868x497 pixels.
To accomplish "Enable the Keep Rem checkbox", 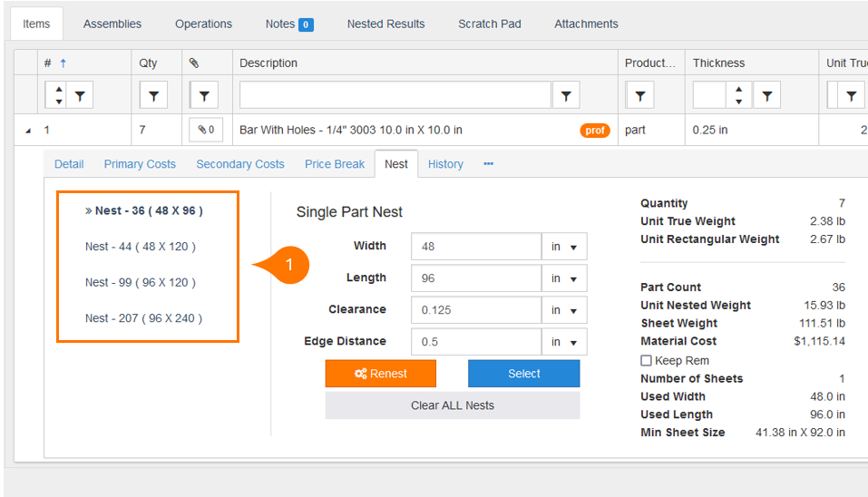I will click(x=646, y=360).
